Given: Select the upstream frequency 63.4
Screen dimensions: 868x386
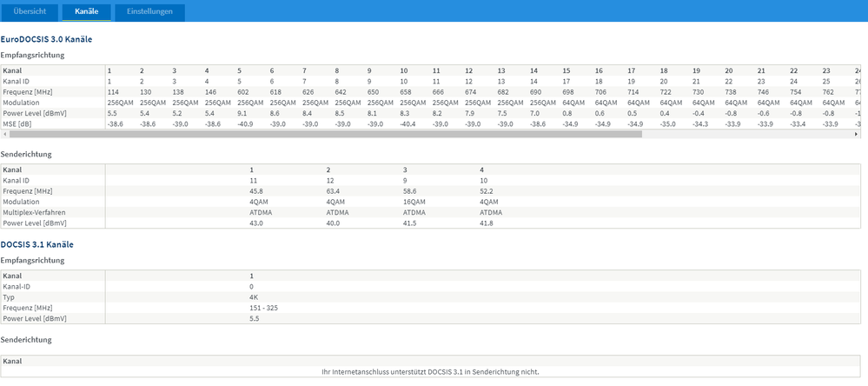Looking at the screenshot, I should coord(333,191).
